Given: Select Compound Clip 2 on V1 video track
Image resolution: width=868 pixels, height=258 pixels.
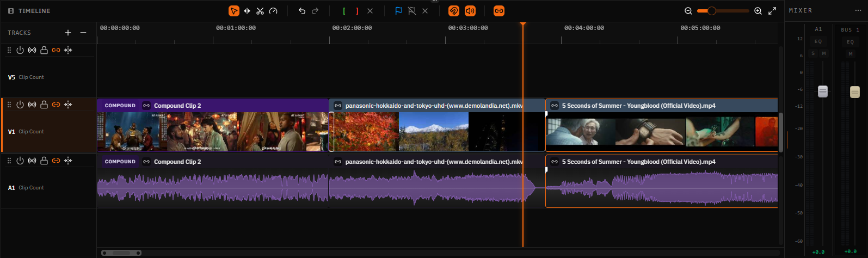Looking at the screenshot, I should [213, 125].
